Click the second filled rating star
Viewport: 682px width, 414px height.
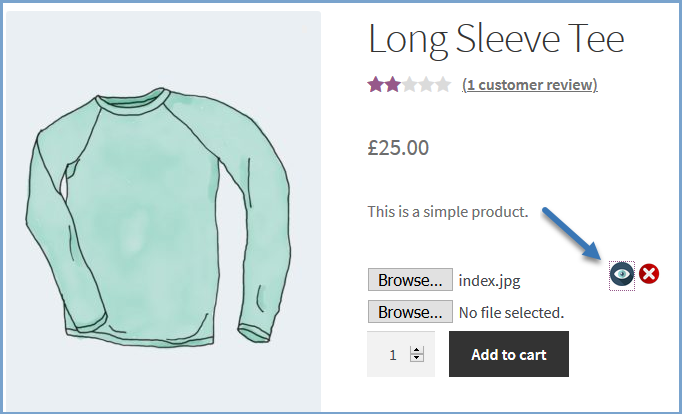pos(393,85)
